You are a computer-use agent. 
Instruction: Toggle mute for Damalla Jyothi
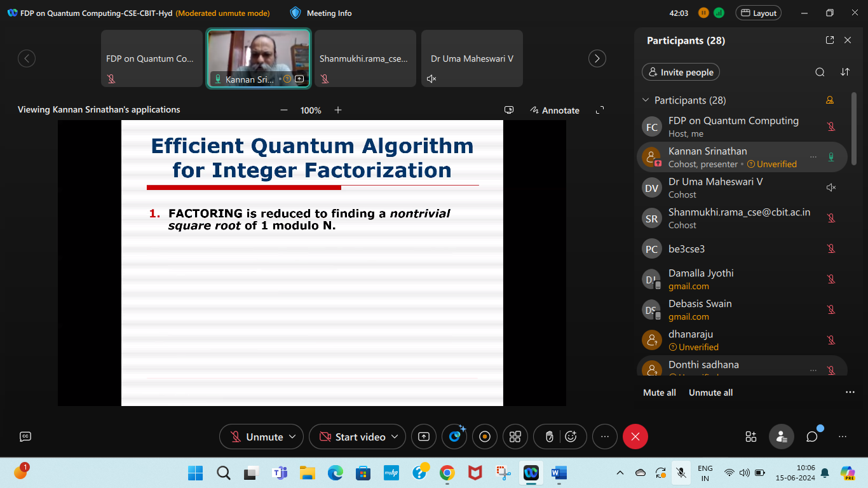pyautogui.click(x=831, y=279)
